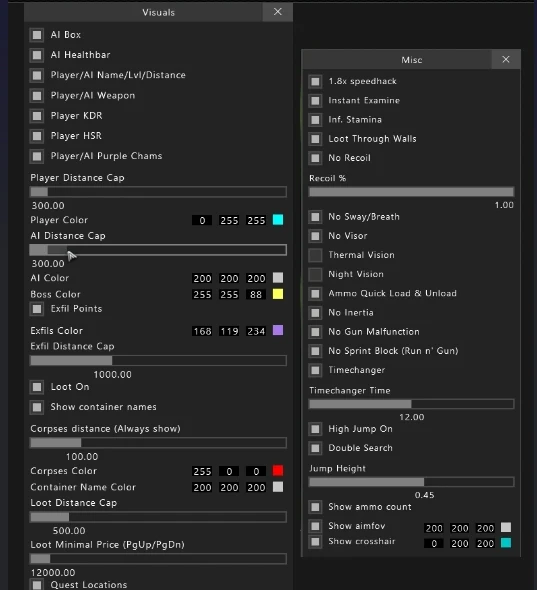Enable the Loot On checkbox
The width and height of the screenshot is (537, 590).
click(37, 387)
